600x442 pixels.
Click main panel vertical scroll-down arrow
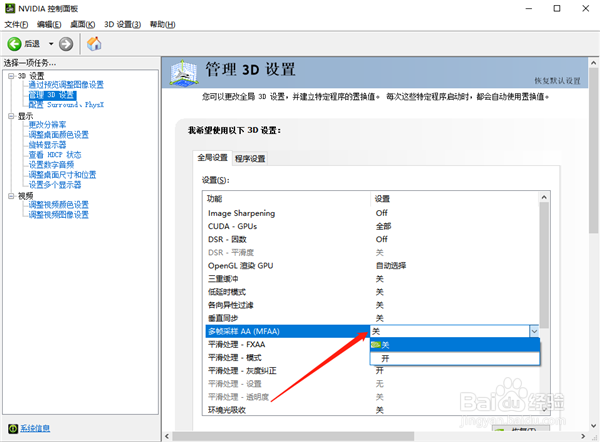[593, 425]
